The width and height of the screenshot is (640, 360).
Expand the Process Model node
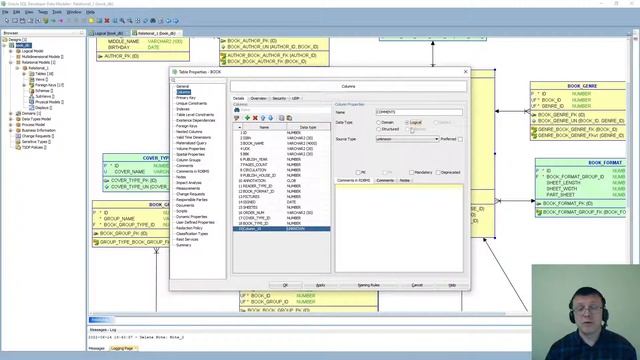[11, 125]
